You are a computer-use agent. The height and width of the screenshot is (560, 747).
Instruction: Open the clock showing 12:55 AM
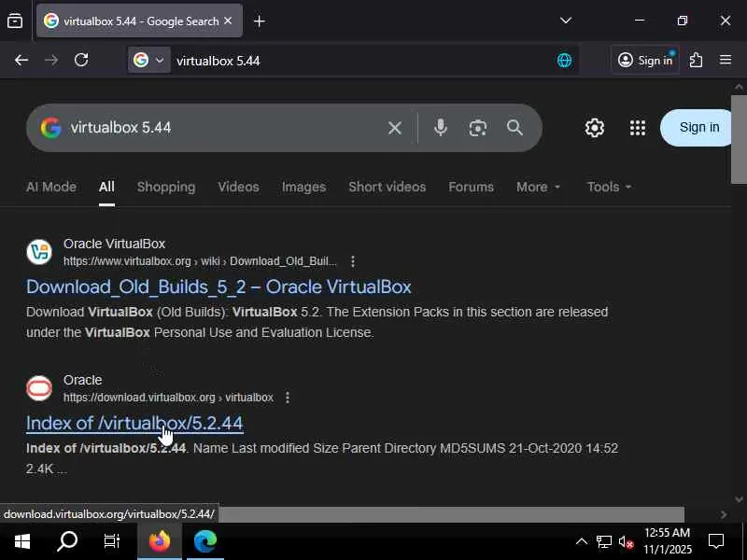[x=668, y=541]
